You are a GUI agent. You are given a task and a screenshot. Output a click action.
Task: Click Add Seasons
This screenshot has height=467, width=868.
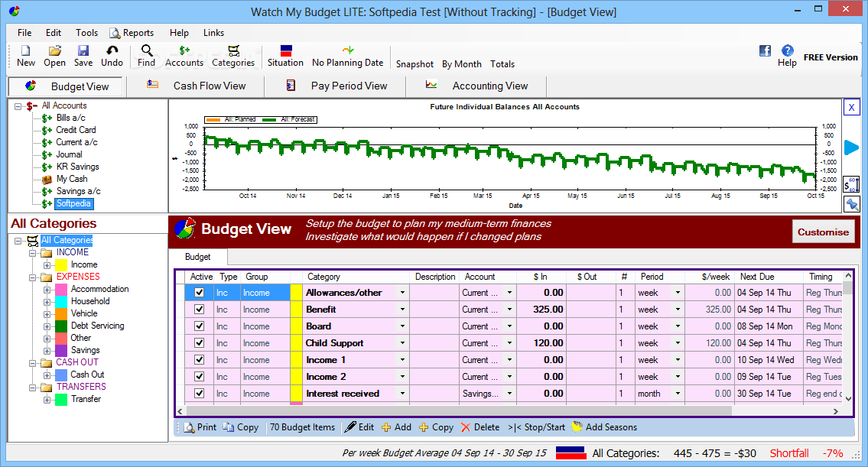604,427
